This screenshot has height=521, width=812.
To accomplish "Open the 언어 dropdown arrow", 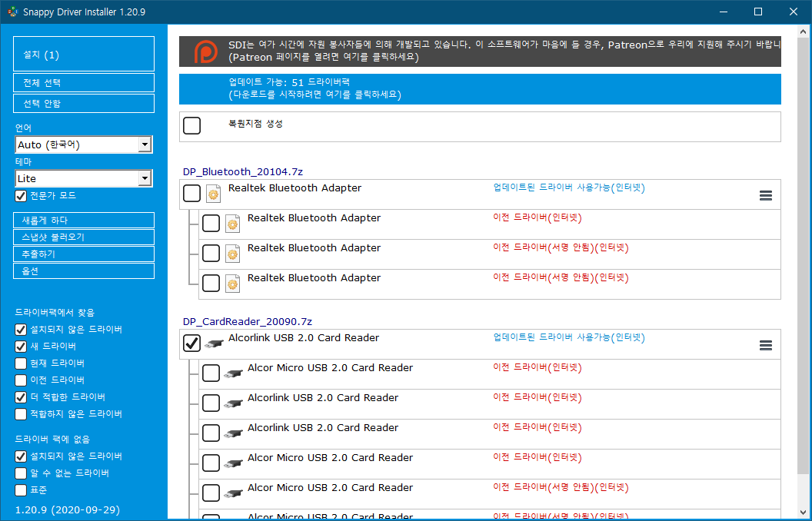I will 145,144.
